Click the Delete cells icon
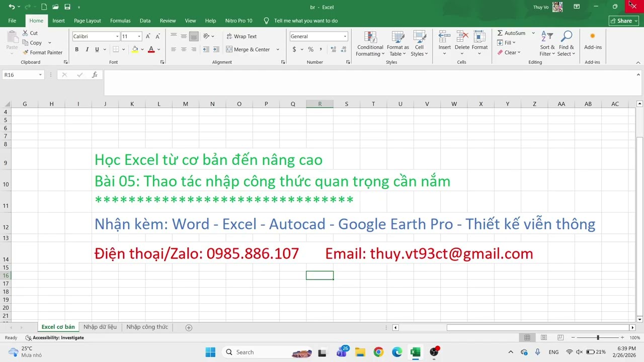 (462, 37)
